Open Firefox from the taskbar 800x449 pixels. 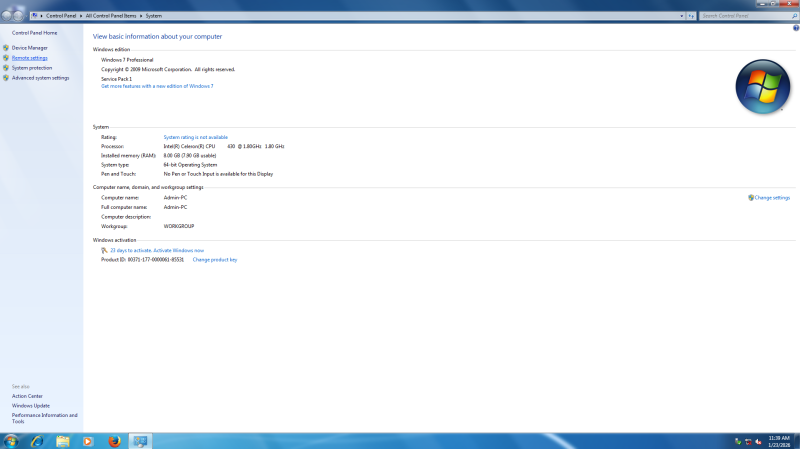click(114, 441)
